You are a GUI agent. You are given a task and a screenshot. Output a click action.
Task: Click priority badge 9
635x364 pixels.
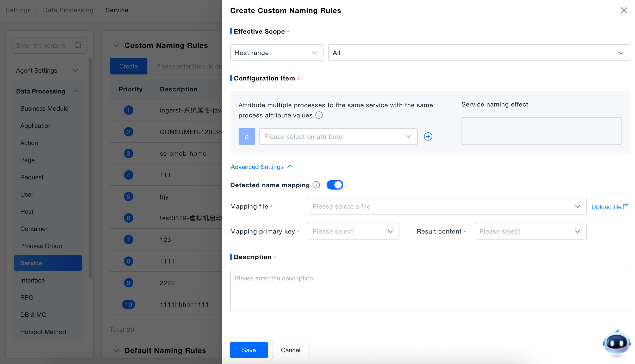(128, 283)
